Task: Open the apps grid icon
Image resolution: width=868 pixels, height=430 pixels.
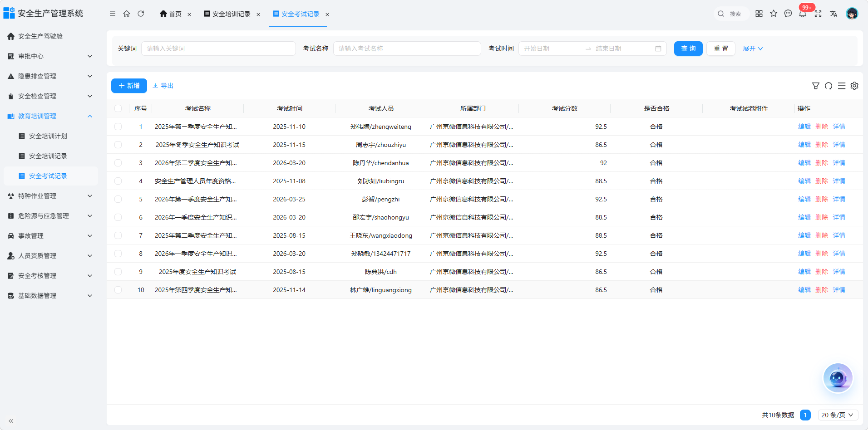Action: tap(759, 14)
